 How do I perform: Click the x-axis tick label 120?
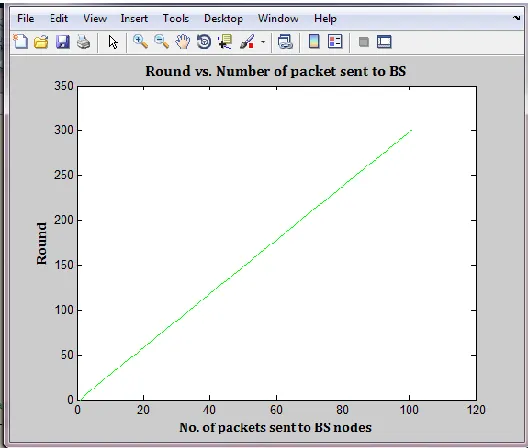[x=476, y=410]
